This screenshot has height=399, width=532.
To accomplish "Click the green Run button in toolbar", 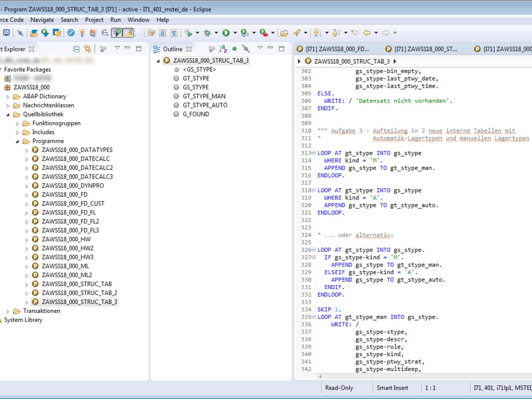I will (x=226, y=33).
